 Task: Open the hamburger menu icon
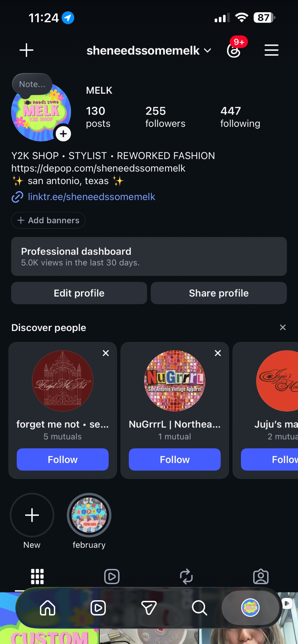pos(272,50)
